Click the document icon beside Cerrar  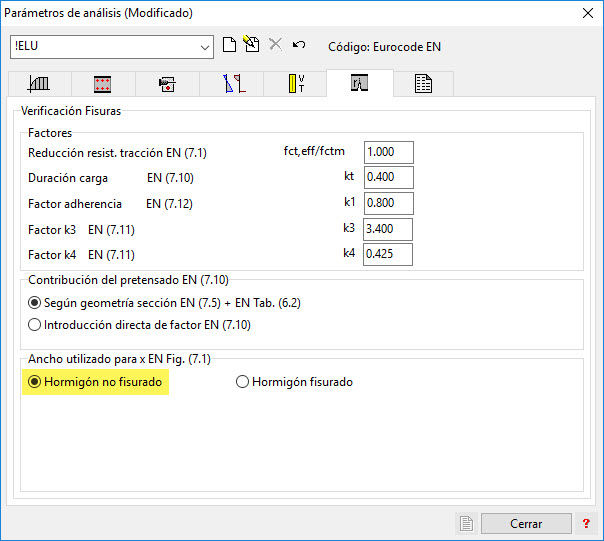point(466,523)
